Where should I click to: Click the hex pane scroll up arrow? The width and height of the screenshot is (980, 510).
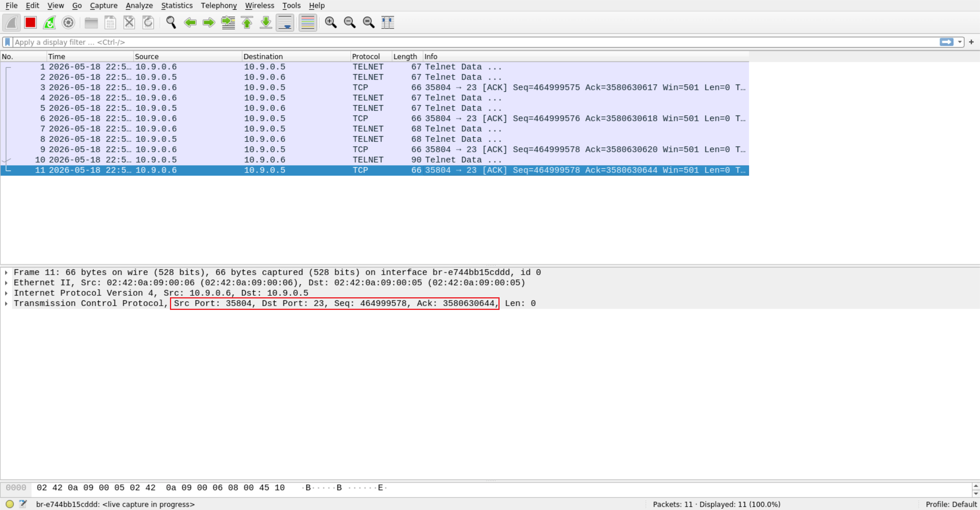976,486
